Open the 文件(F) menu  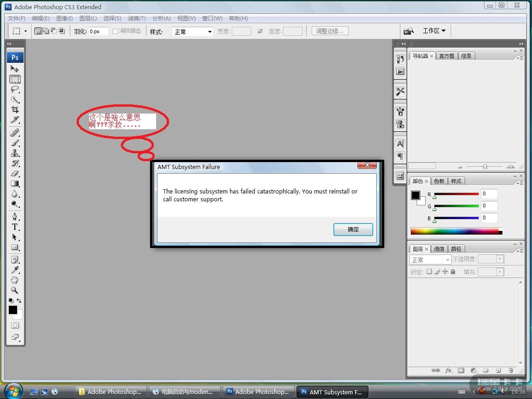16,18
